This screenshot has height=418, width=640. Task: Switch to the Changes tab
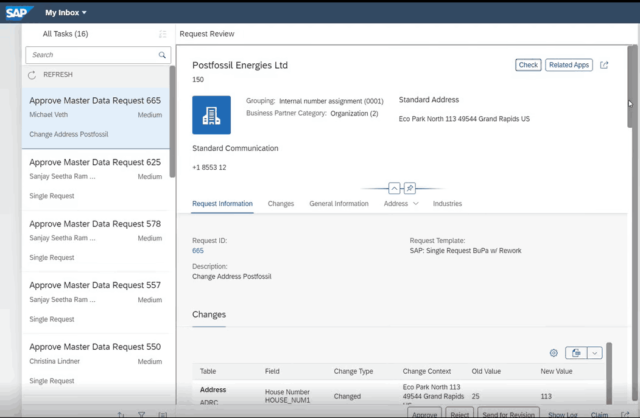[281, 204]
